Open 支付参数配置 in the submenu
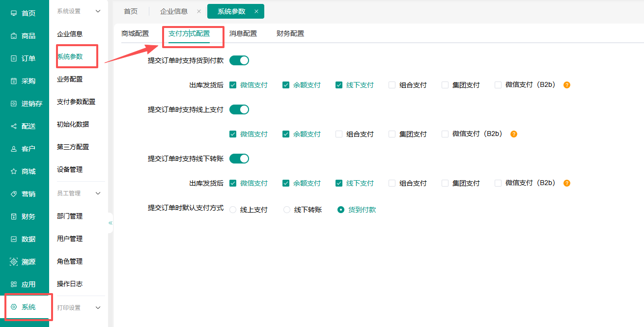644x327 pixels. pos(76,102)
